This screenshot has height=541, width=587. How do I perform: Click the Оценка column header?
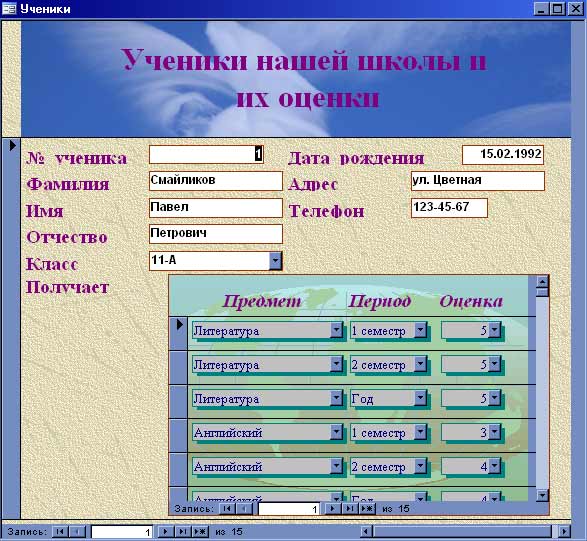tap(471, 301)
